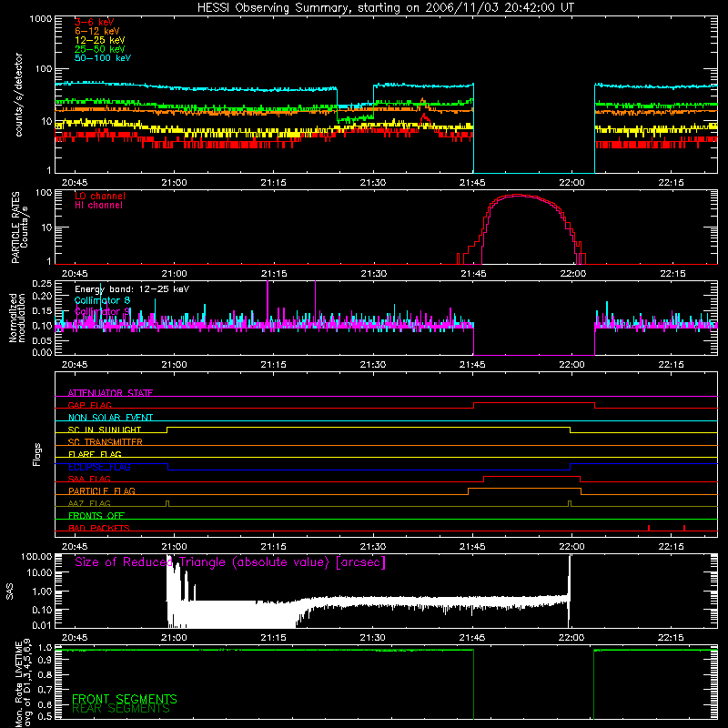Select the LO channel legend label

click(x=100, y=196)
